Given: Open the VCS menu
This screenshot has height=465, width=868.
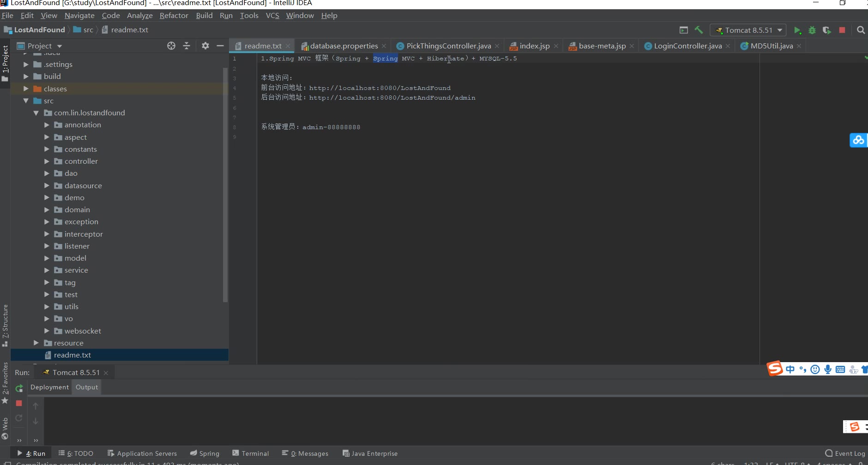Looking at the screenshot, I should (272, 15).
